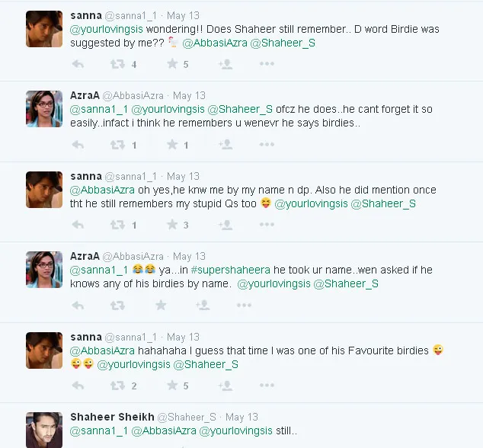
Task: Open more options on sanna's first tweet
Action: [266, 65]
